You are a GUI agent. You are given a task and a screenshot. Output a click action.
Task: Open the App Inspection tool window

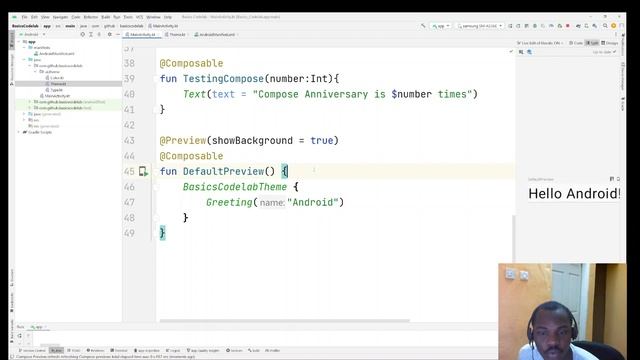pos(147,351)
